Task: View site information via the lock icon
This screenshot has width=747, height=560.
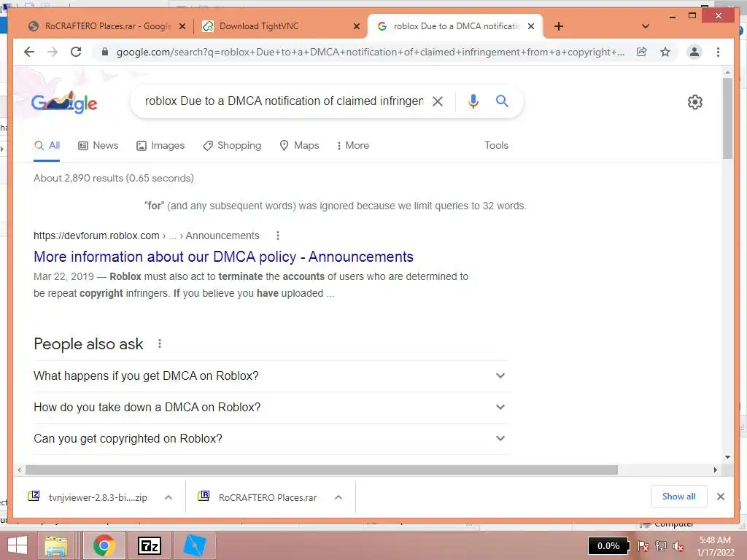Action: [x=105, y=52]
